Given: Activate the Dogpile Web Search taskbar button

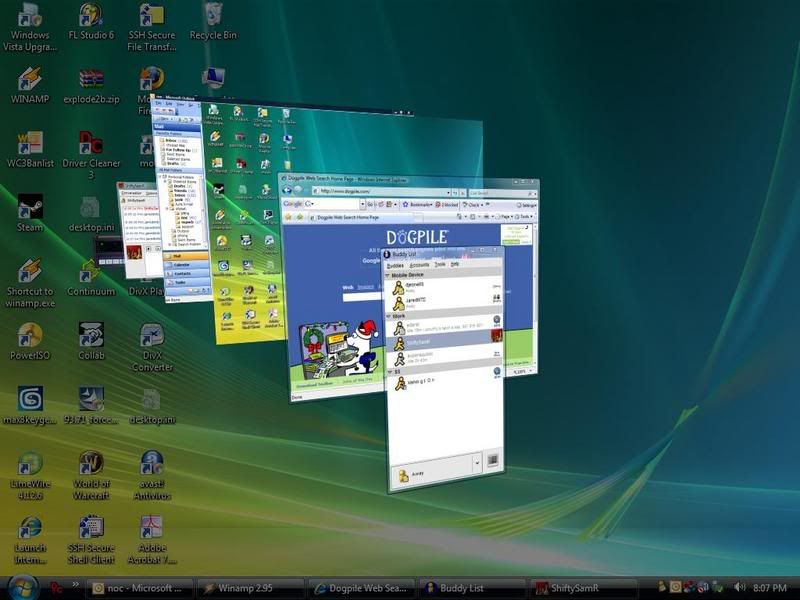Looking at the screenshot, I should click(361, 588).
